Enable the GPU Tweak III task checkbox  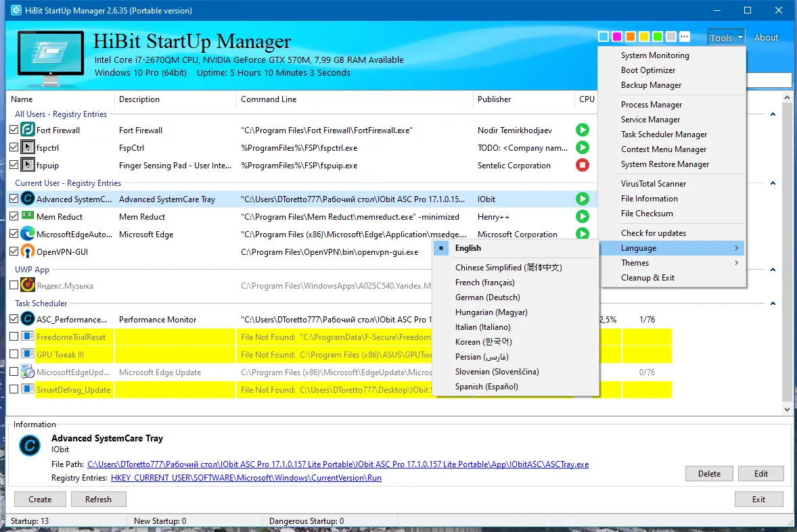(14, 354)
